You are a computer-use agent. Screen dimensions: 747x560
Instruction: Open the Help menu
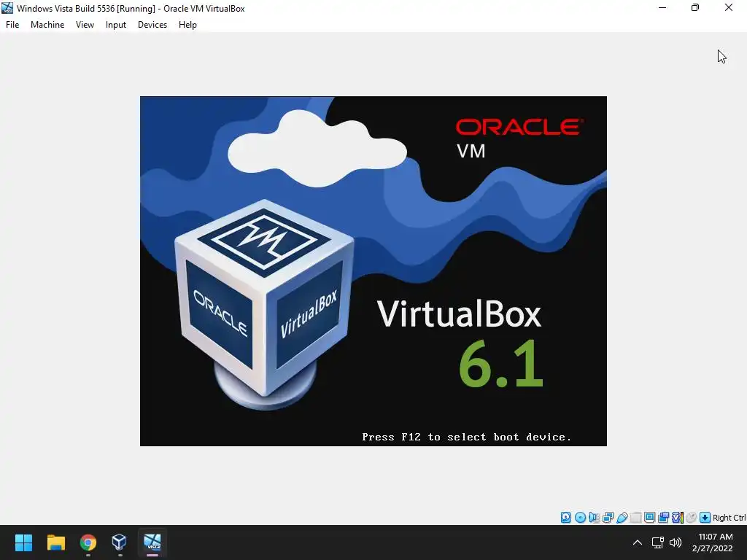click(187, 25)
